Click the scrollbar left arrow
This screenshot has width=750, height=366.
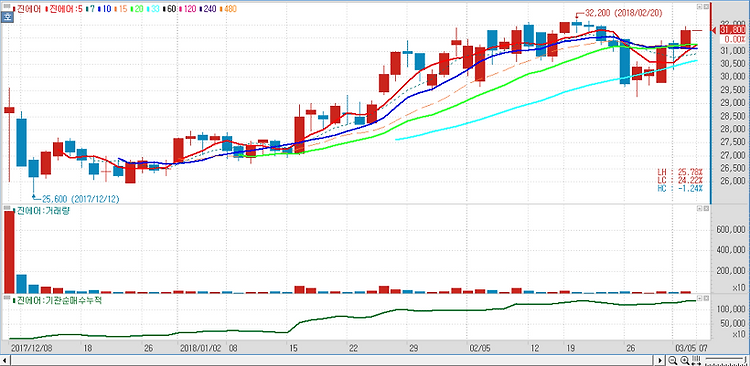(x=5, y=360)
